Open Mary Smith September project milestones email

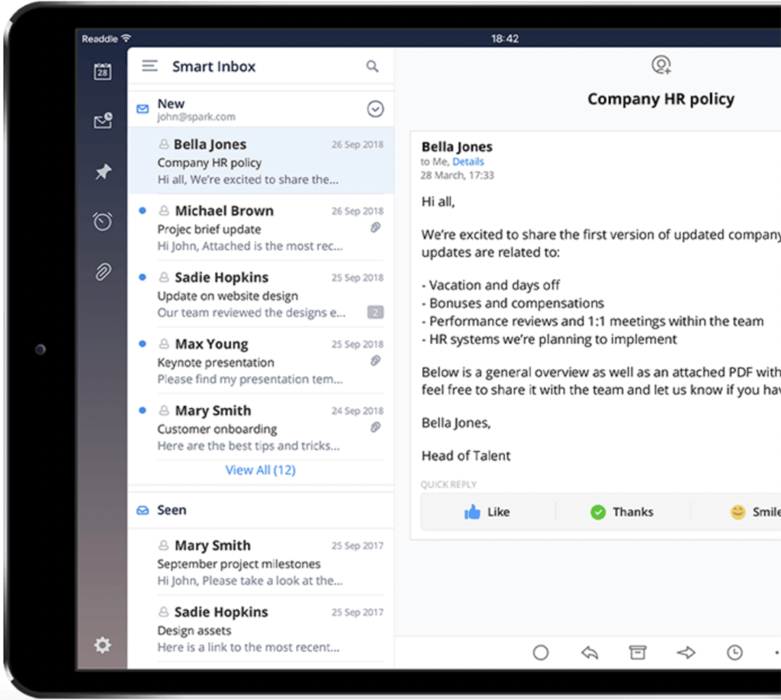[x=261, y=562]
